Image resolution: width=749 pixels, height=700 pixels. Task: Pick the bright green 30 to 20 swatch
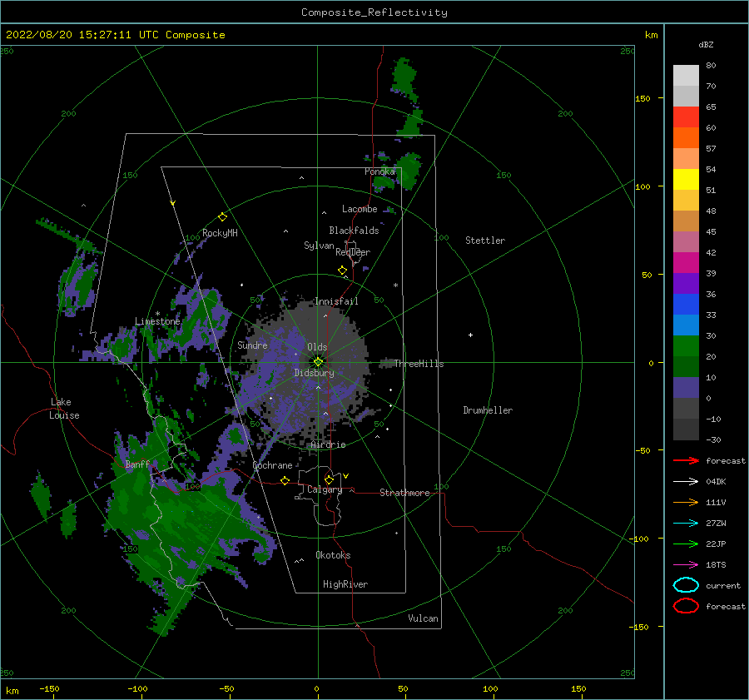(x=686, y=346)
